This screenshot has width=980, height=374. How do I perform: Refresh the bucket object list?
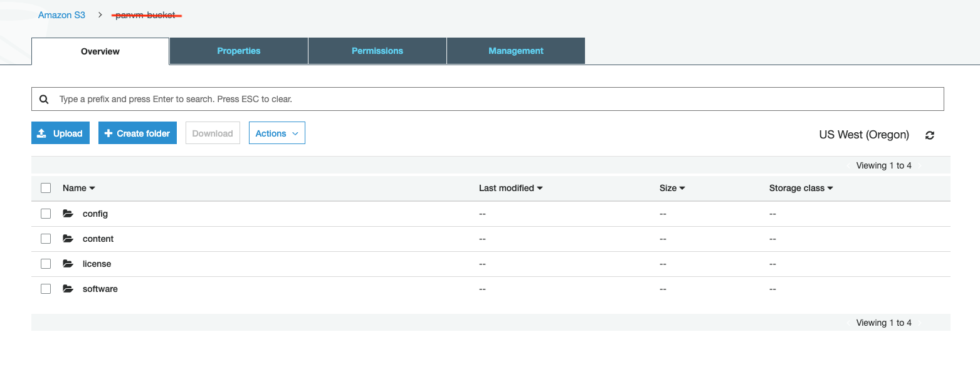click(930, 135)
